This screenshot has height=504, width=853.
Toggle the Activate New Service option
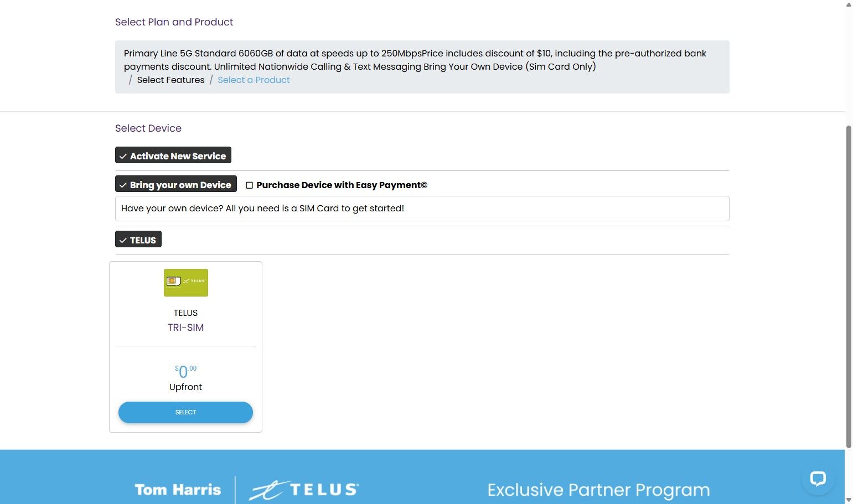pyautogui.click(x=173, y=155)
